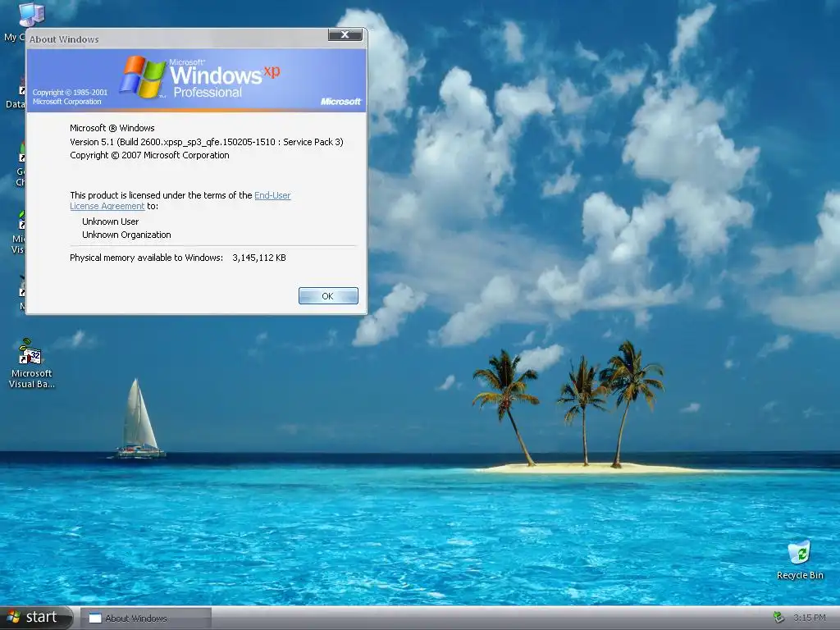Click the Unknown Organization text
This screenshot has height=630, width=840.
point(126,235)
